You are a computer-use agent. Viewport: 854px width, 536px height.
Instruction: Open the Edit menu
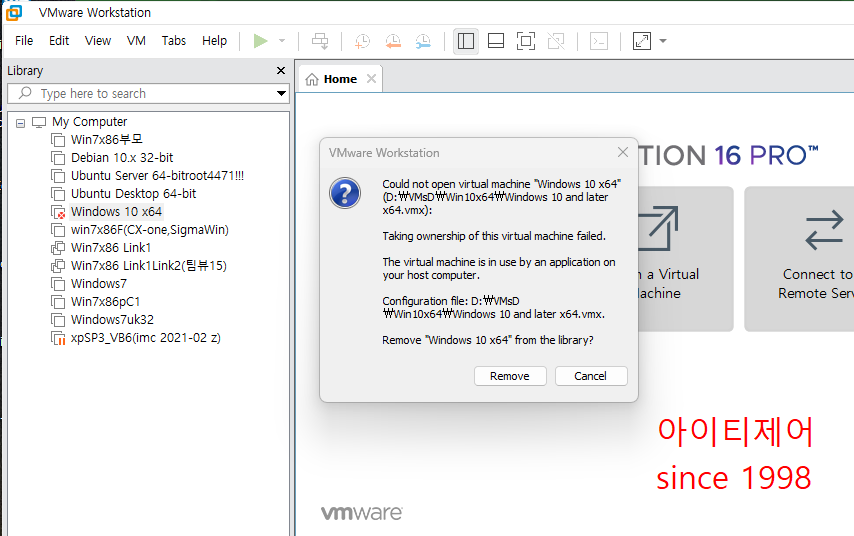tap(59, 41)
